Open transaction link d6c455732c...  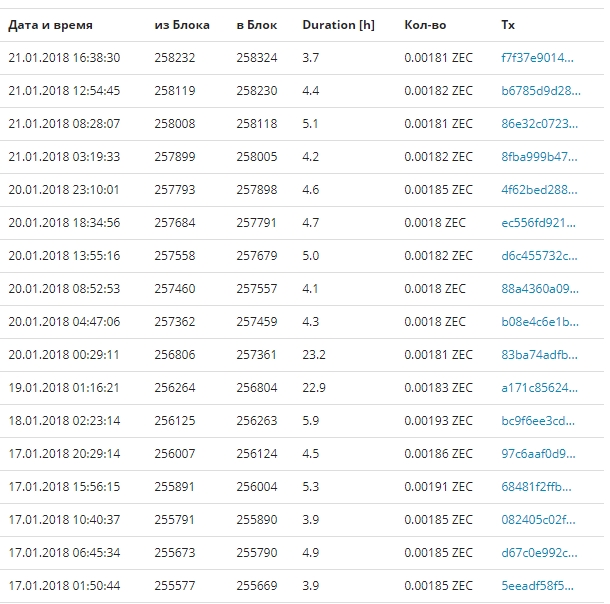click(x=539, y=256)
